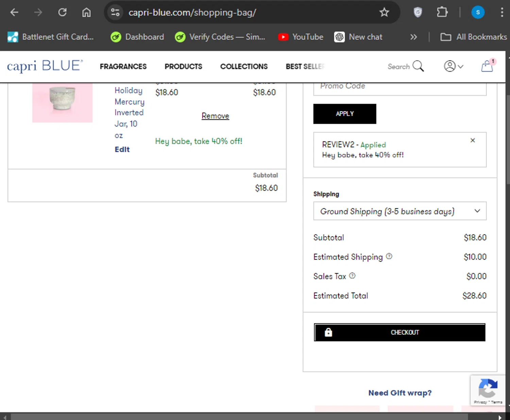Click the APPLY promo button
This screenshot has width=510, height=420.
pyautogui.click(x=345, y=114)
